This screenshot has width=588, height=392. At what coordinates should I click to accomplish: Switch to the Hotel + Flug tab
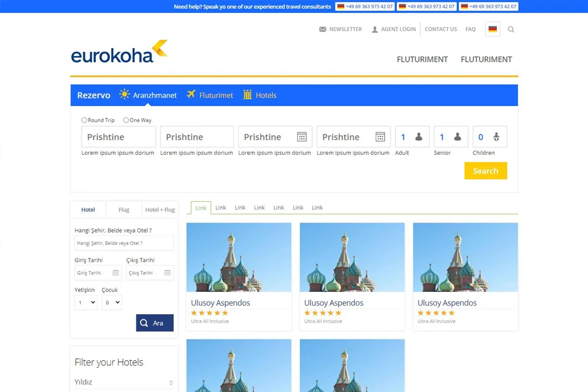(160, 210)
